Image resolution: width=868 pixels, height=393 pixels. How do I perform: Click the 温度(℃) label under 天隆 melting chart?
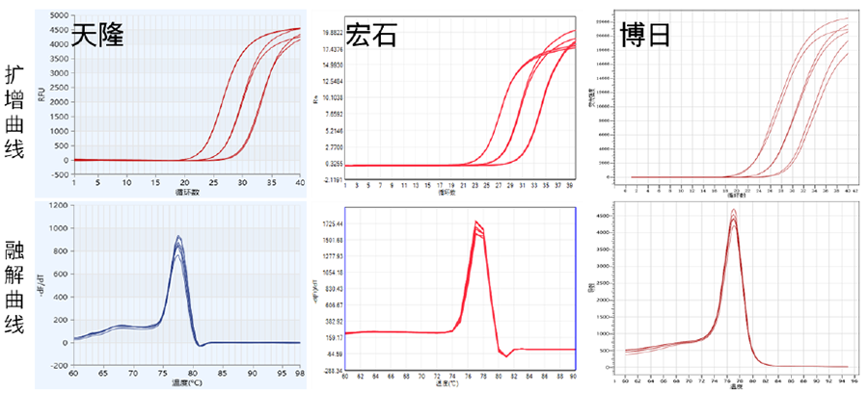186,382
